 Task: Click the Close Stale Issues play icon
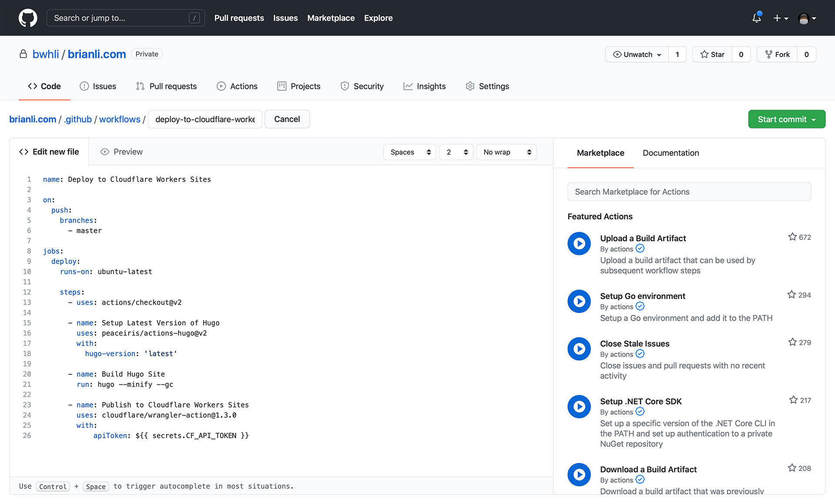(x=579, y=349)
